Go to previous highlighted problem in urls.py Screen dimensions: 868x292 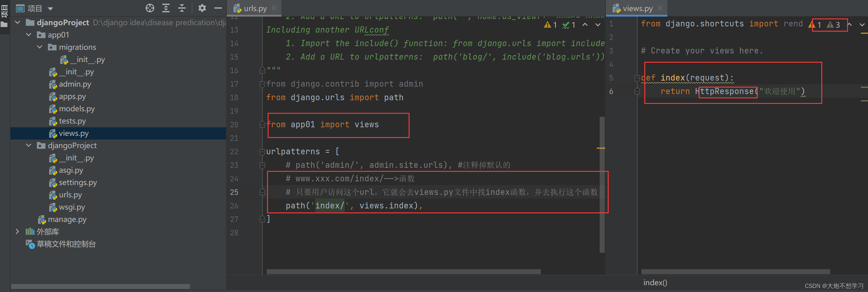(x=585, y=25)
